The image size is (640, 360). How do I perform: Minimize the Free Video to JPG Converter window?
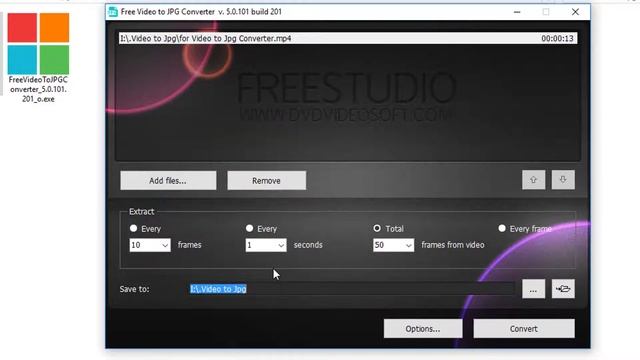[517, 12]
